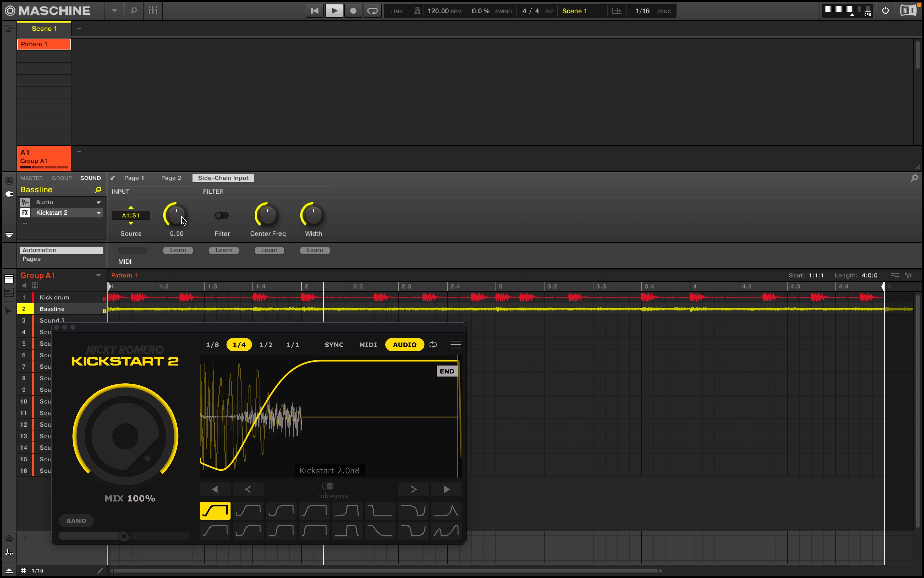Click the Width knob
Image resolution: width=924 pixels, height=578 pixels.
[x=313, y=215]
